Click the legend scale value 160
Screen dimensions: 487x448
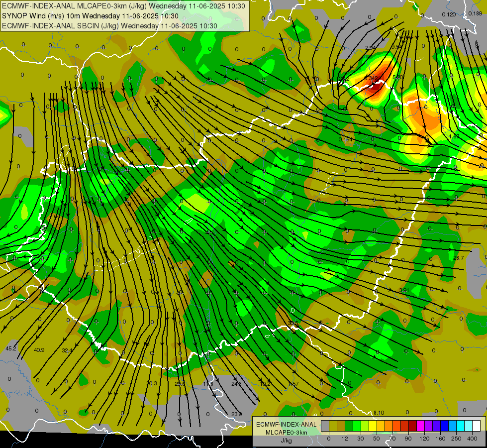click(x=440, y=439)
